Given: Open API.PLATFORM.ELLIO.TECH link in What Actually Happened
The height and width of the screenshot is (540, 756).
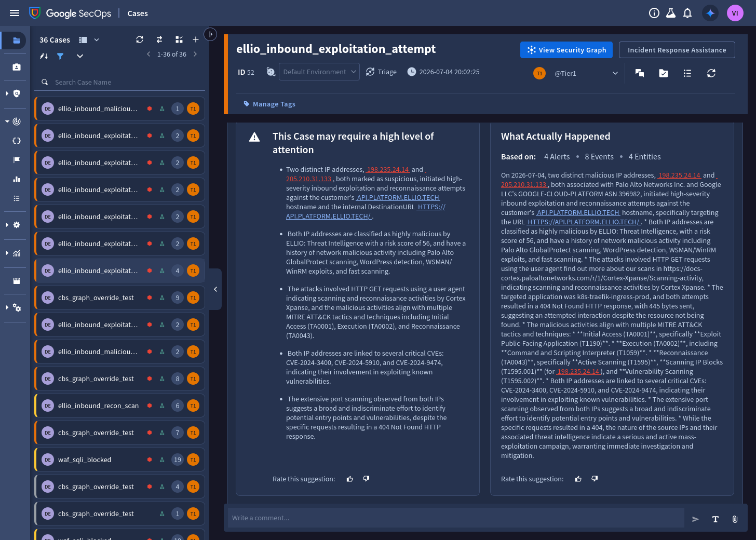Looking at the screenshot, I should click(x=578, y=212).
